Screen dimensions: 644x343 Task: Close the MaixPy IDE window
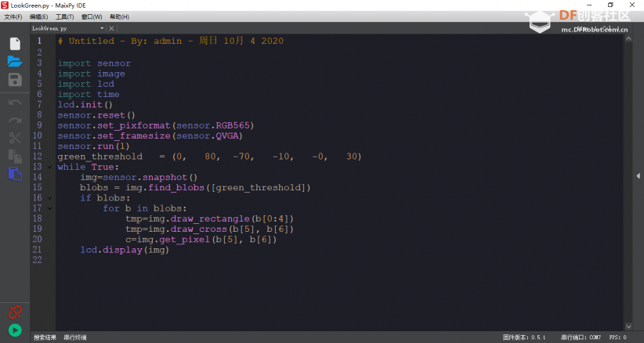[x=632, y=5]
